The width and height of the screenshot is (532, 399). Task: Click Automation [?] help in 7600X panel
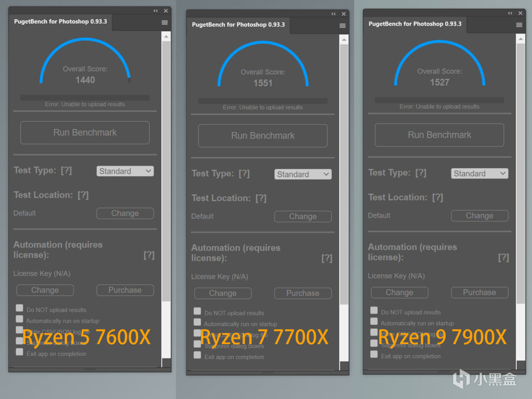tap(149, 255)
